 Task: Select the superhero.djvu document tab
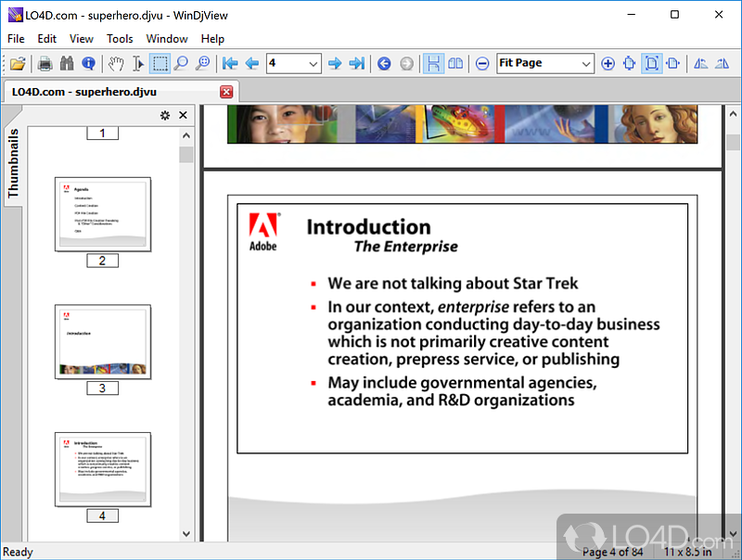click(83, 92)
